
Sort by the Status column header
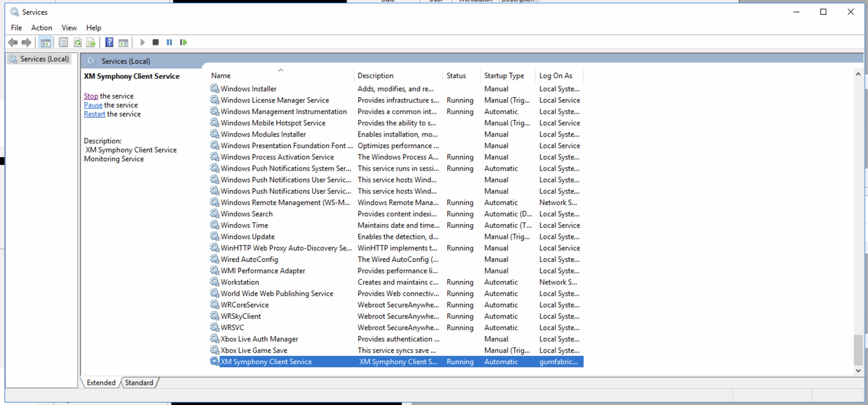point(462,76)
